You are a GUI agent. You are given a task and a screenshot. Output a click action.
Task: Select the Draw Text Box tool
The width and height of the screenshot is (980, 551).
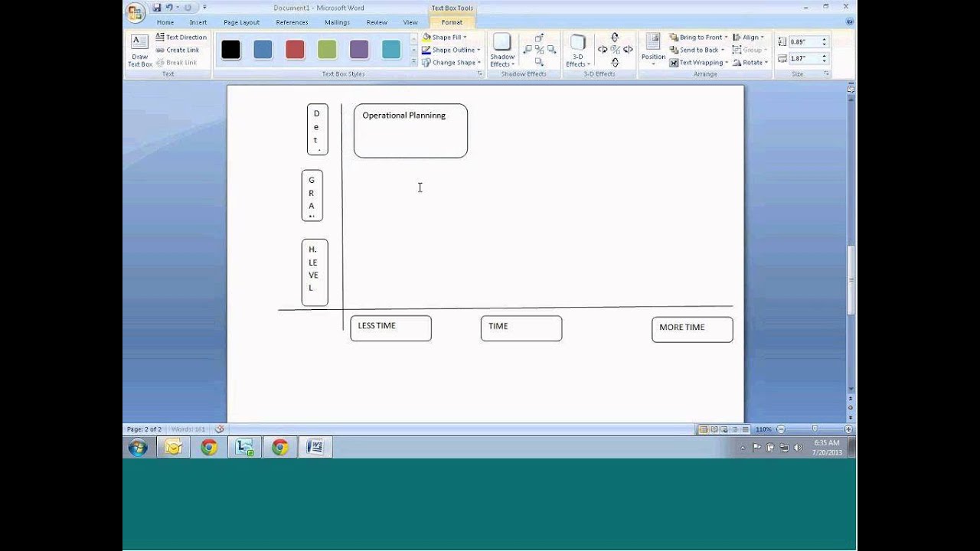(x=140, y=51)
